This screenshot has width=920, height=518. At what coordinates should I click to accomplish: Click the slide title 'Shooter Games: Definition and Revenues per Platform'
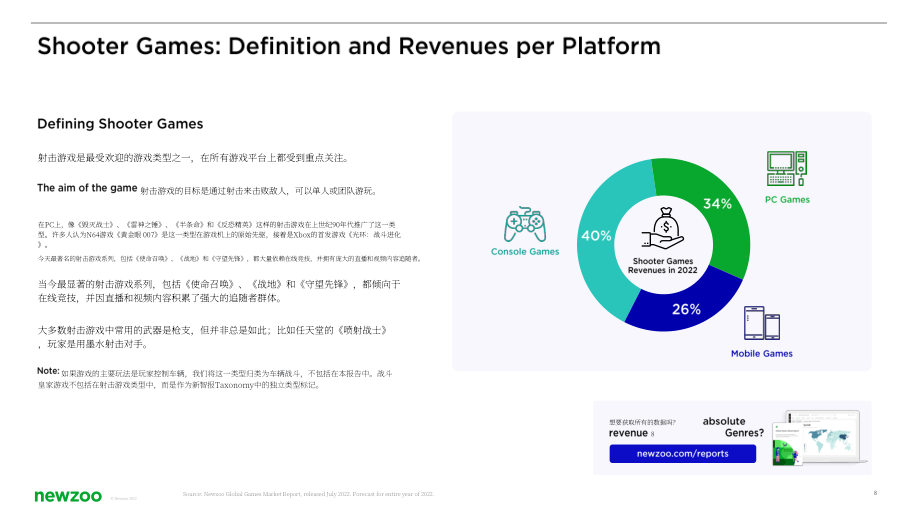click(349, 46)
